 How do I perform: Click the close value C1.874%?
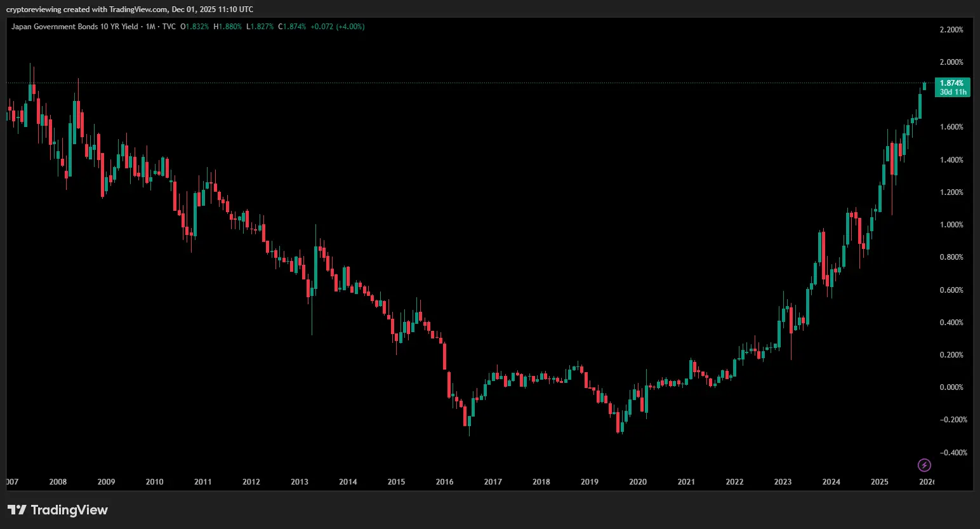click(292, 27)
